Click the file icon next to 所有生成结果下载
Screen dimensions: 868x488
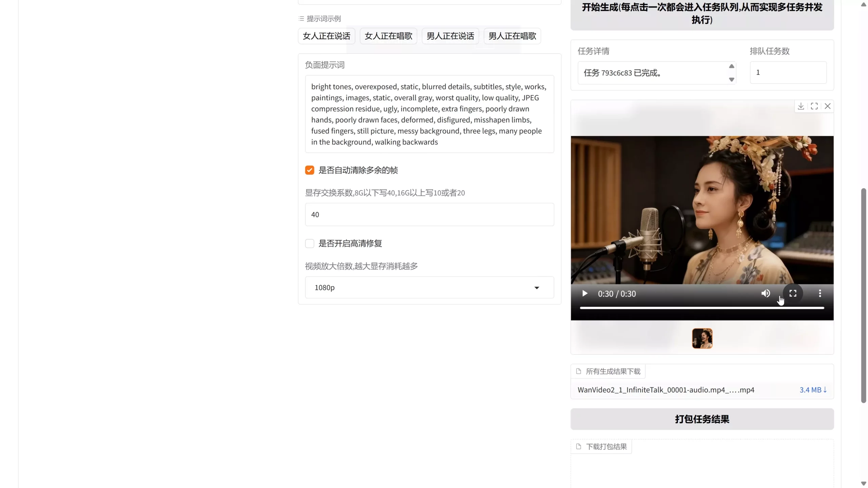coord(578,371)
